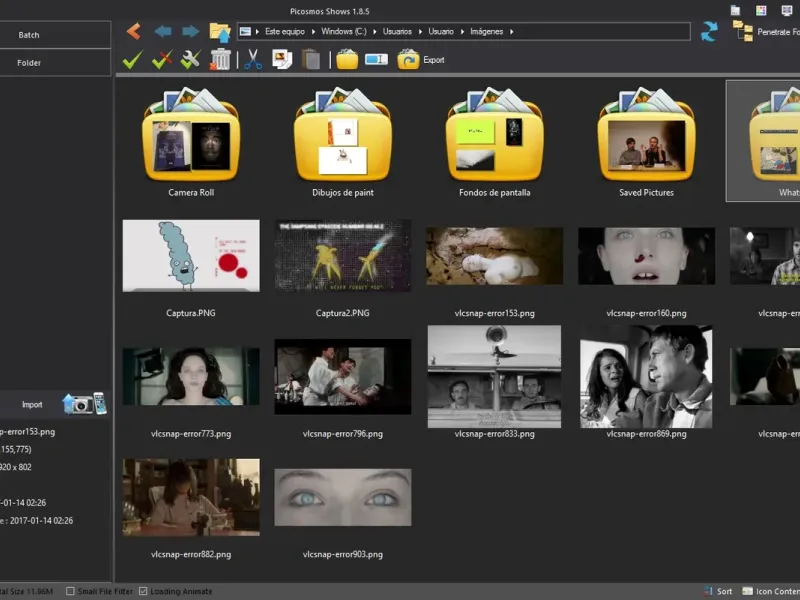This screenshot has width=800, height=600.
Task: Open the Sort options
Action: coord(718,592)
